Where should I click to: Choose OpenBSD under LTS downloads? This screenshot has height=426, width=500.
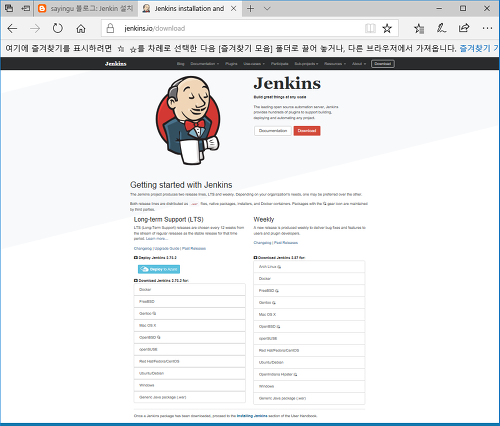click(190, 338)
